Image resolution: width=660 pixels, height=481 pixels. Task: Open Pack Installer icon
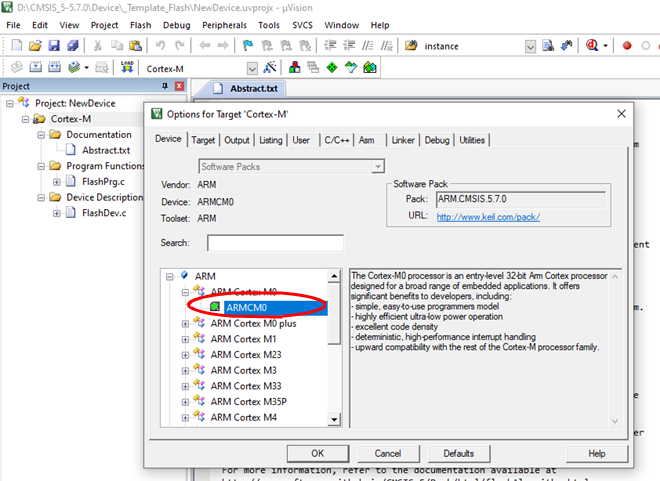click(x=370, y=67)
